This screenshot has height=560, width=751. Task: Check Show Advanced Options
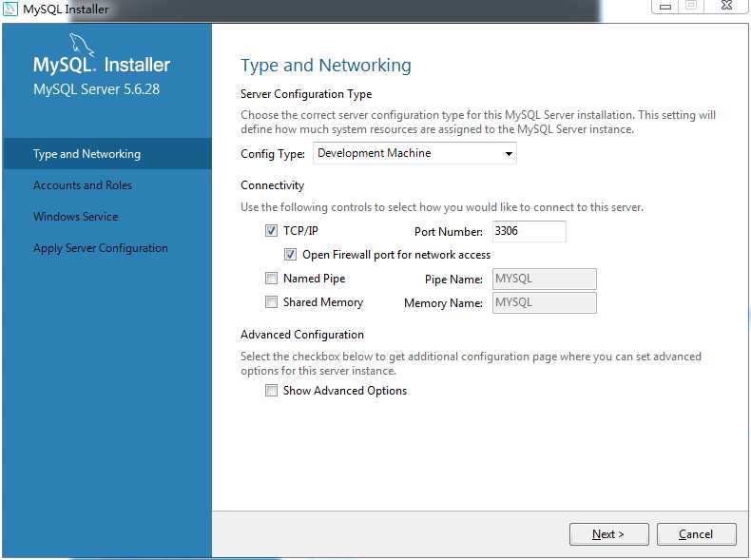271,391
